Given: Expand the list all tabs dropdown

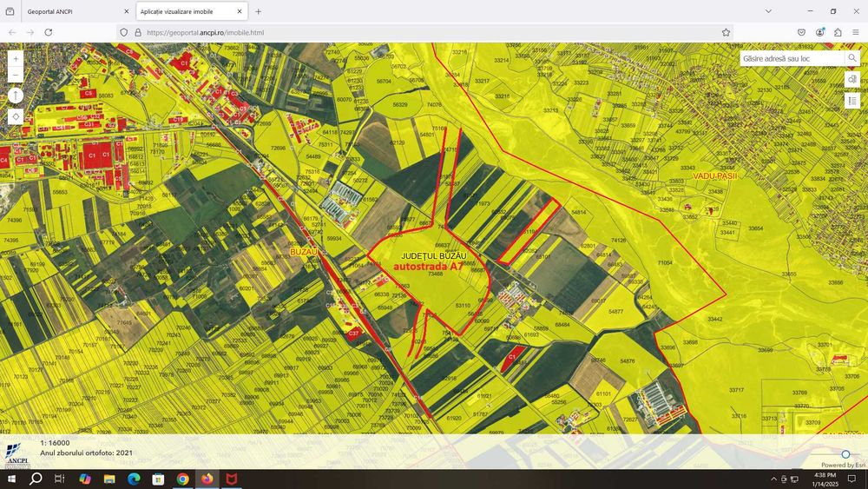Looking at the screenshot, I should click(768, 11).
